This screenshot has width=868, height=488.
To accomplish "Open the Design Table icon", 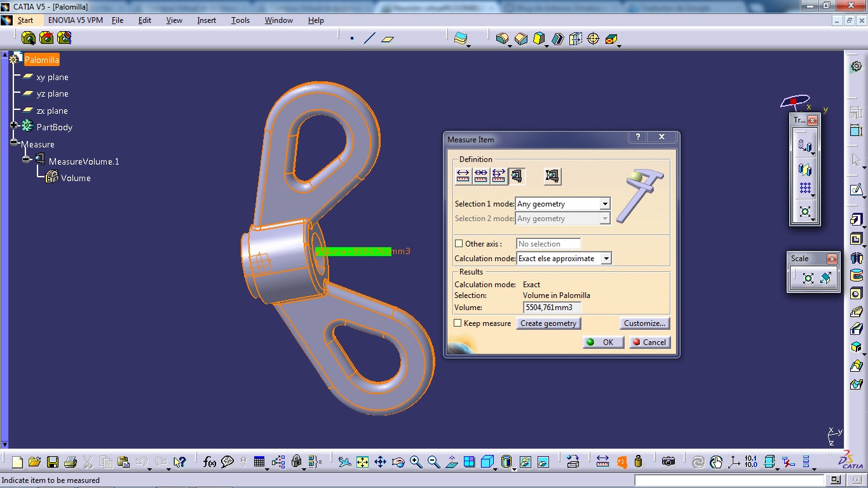I will (x=259, y=462).
